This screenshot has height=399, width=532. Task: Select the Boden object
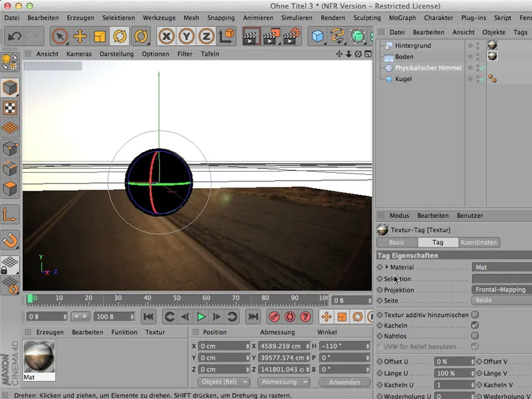coord(404,57)
